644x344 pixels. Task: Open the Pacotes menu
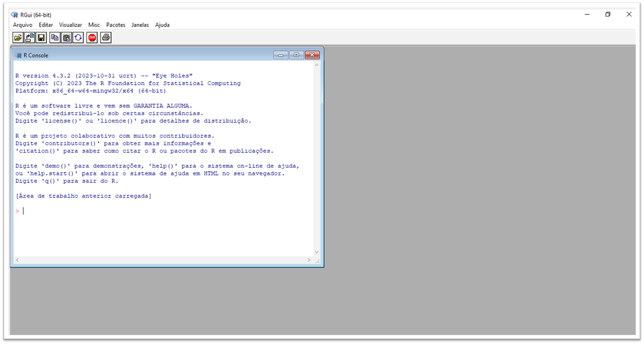click(x=116, y=25)
